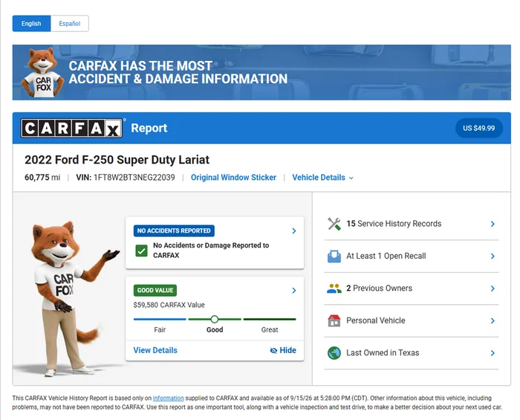Click the Personal Vehicle label

pos(376,320)
